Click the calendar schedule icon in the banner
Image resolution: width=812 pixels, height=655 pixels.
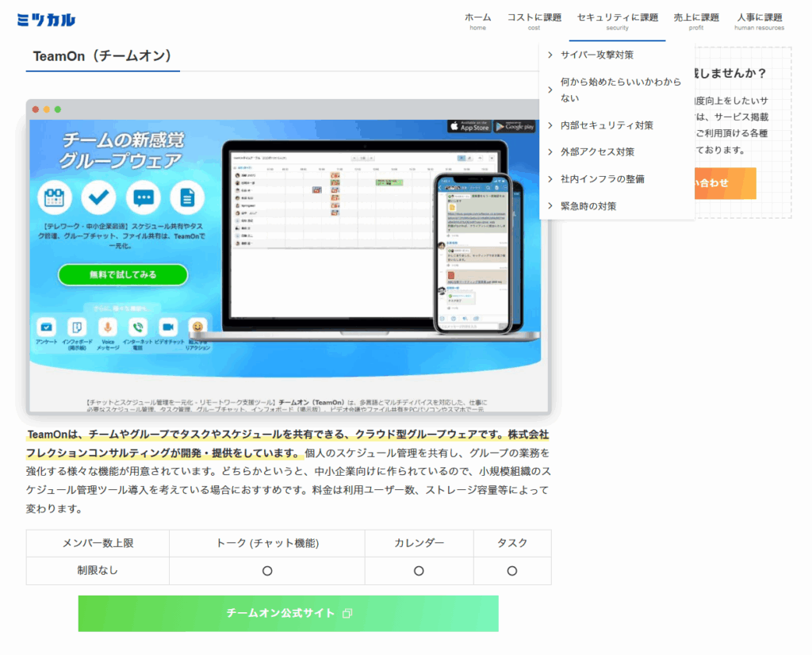[55, 197]
